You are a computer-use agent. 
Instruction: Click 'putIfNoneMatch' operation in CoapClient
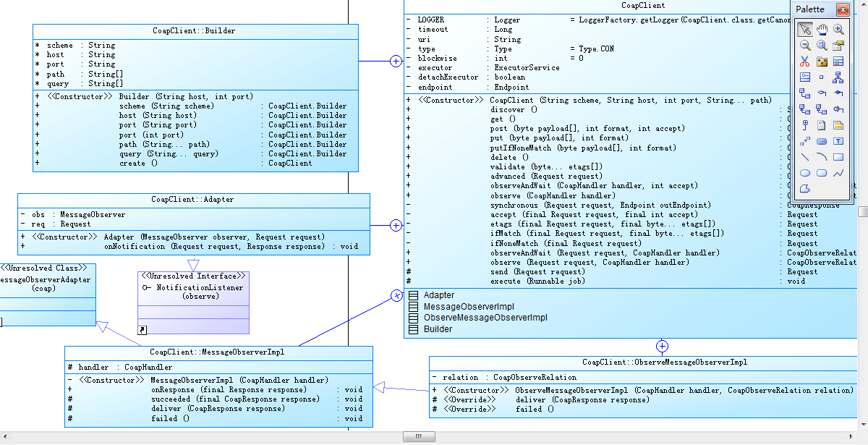click(583, 148)
